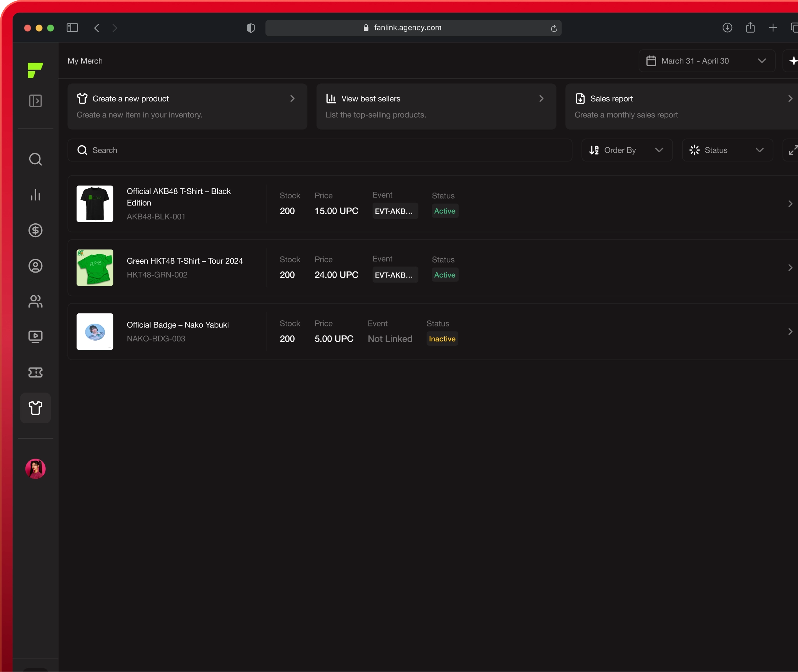The height and width of the screenshot is (672, 798).
Task: Open the search icon in left sidebar
Action: pyautogui.click(x=35, y=159)
